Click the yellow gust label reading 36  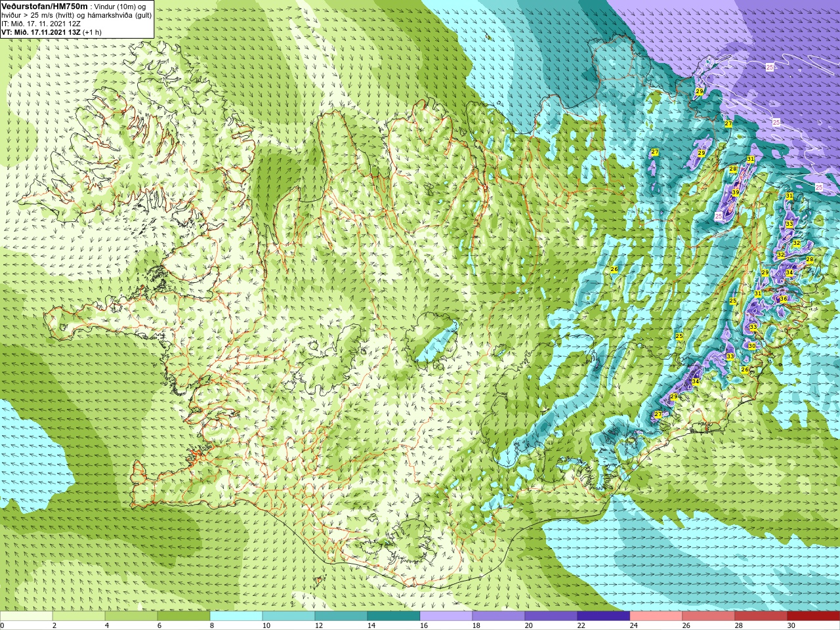(x=783, y=299)
